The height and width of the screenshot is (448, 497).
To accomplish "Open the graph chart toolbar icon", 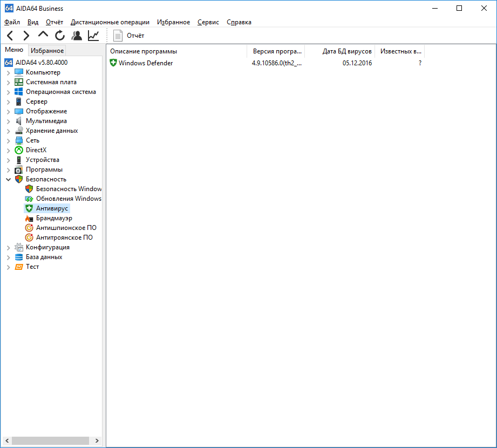I will pyautogui.click(x=93, y=36).
